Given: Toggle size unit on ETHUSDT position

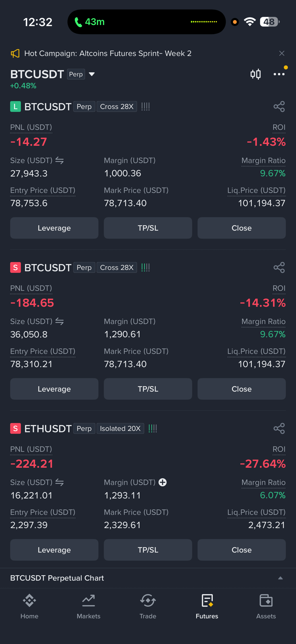Looking at the screenshot, I should (x=59, y=483).
